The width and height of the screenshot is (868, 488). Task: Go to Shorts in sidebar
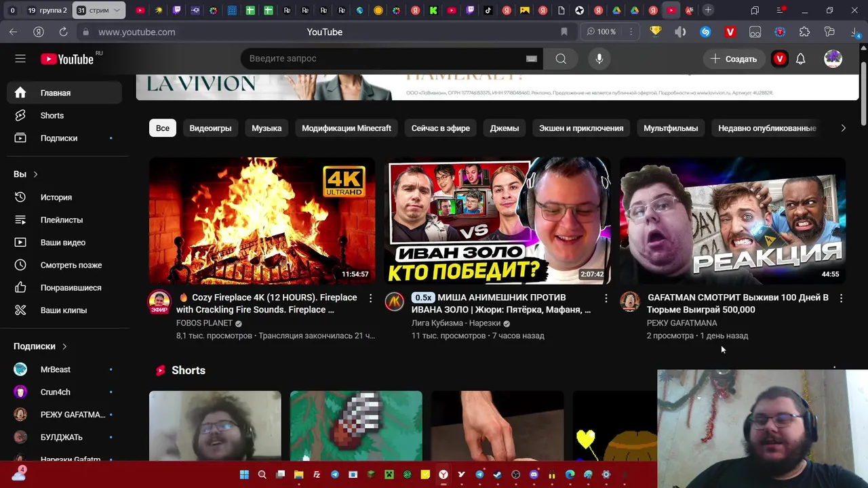[64, 115]
